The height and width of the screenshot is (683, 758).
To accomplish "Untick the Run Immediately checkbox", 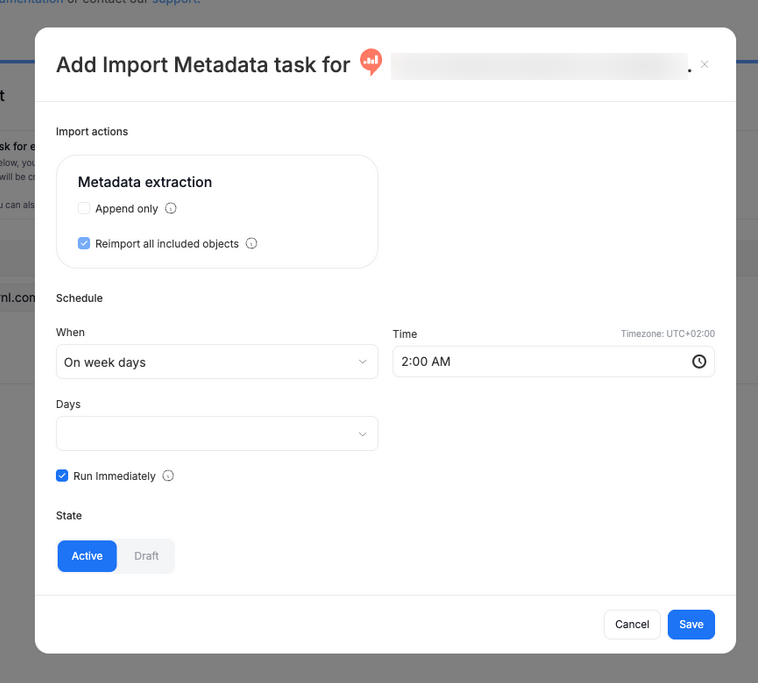I will click(62, 476).
